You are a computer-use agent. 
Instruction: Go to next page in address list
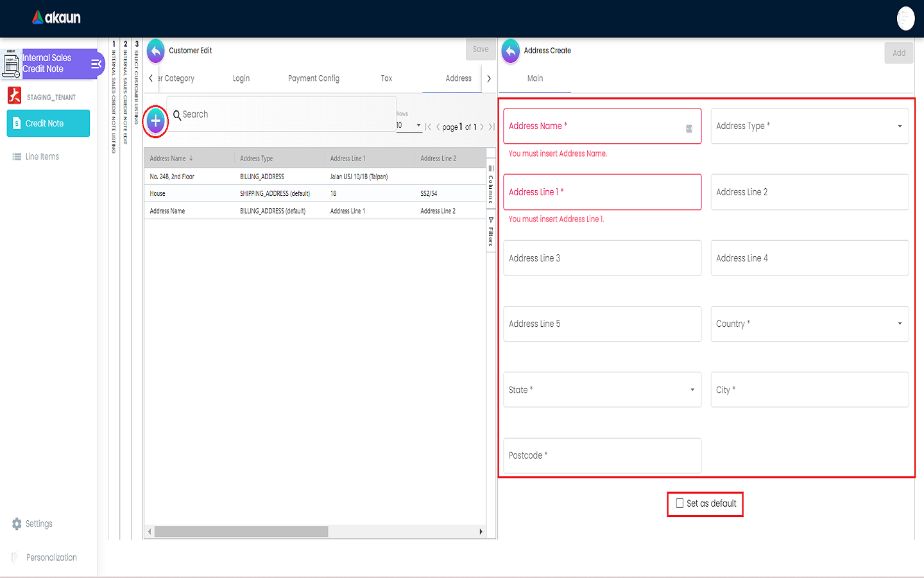coord(482,127)
